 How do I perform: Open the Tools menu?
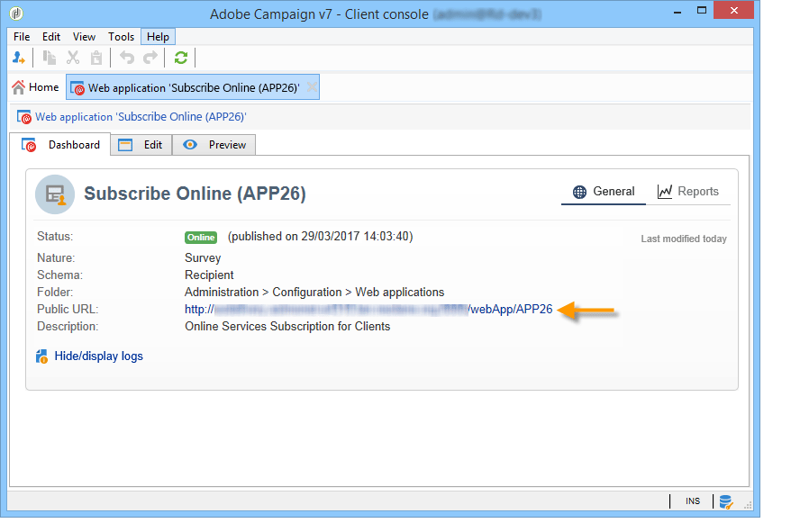121,36
